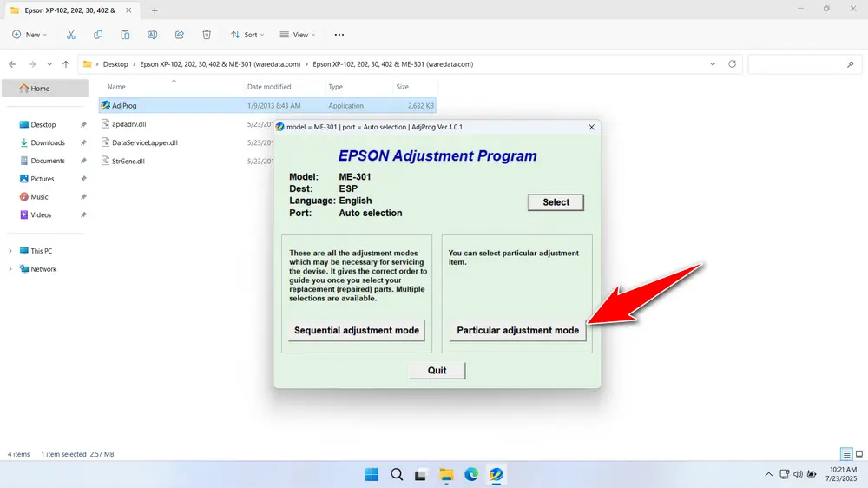Switch to large thumbnails view icon
The image size is (868, 488).
pos(859,454)
